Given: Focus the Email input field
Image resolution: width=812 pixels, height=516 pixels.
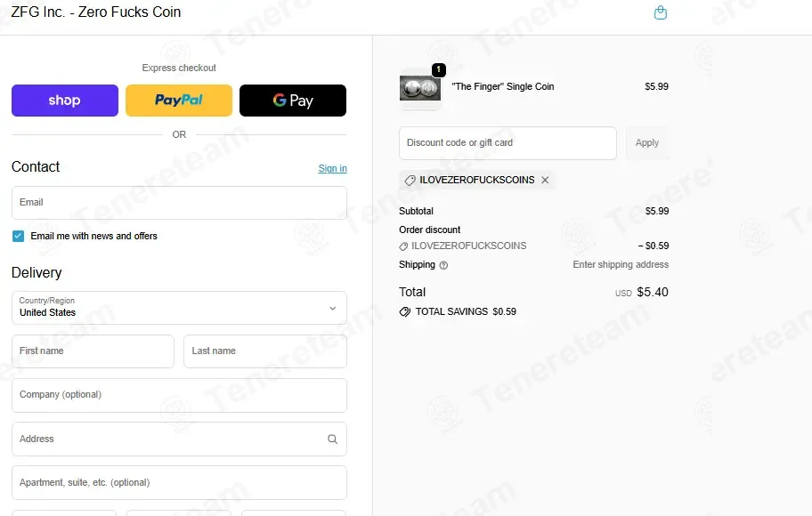Looking at the screenshot, I should tap(179, 203).
